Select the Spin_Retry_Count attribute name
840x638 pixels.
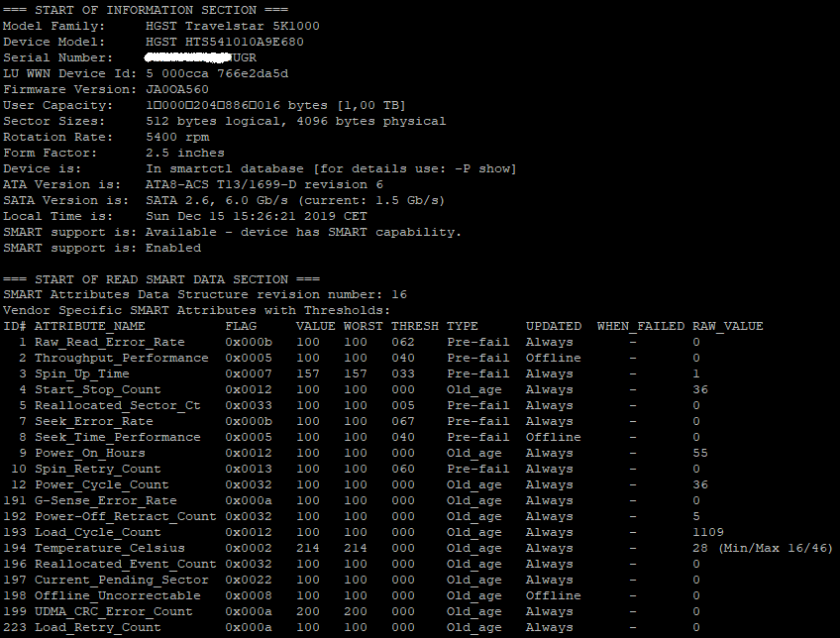click(x=97, y=469)
